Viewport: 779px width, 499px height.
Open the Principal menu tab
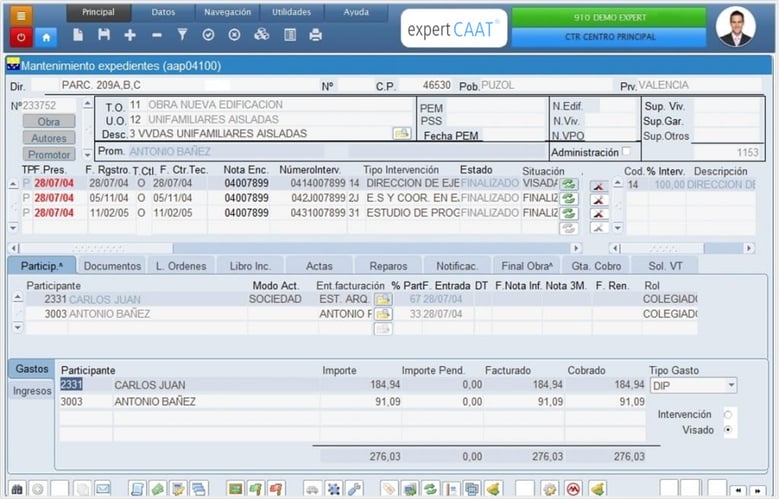[x=98, y=12]
